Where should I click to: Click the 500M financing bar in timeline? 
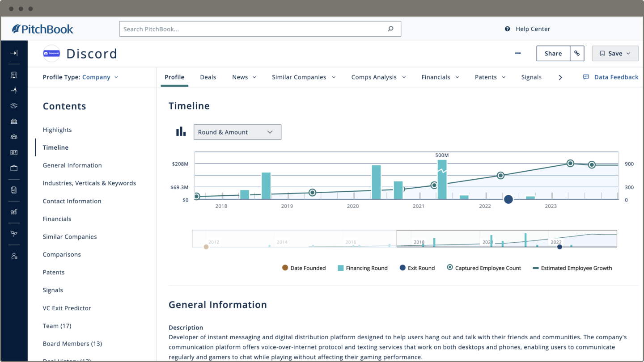pos(442,179)
